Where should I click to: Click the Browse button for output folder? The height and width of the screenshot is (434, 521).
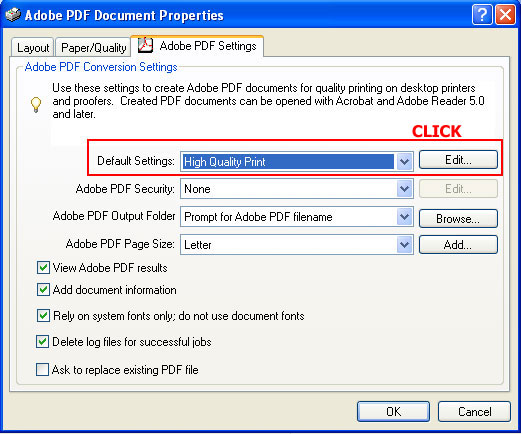click(x=458, y=219)
